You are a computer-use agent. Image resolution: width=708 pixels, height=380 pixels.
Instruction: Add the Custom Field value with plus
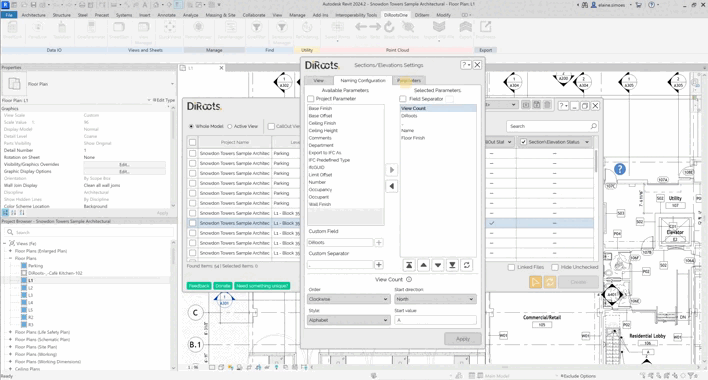(379, 242)
